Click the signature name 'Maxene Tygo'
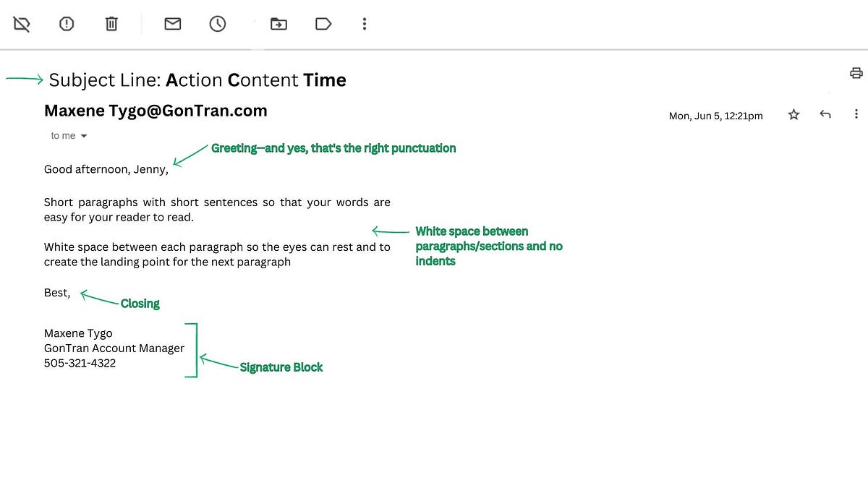This screenshot has width=868, height=488. pyautogui.click(x=78, y=333)
